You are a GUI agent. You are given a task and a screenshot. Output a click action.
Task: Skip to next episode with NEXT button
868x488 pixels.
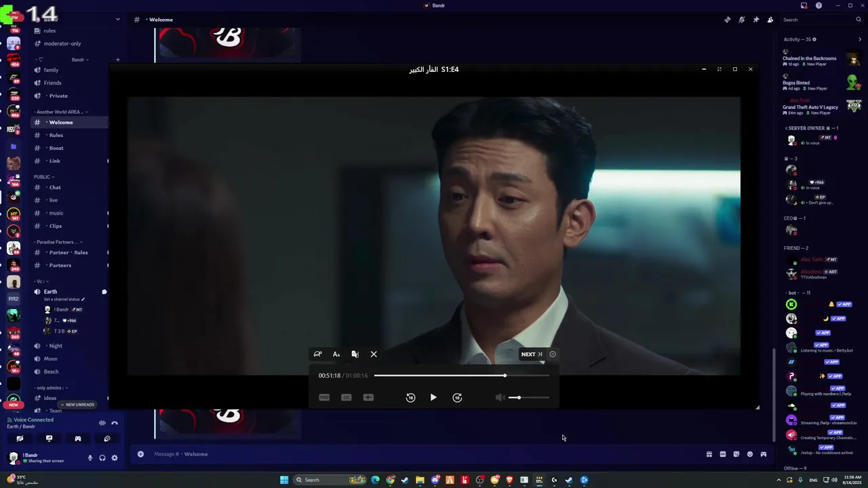(x=532, y=354)
